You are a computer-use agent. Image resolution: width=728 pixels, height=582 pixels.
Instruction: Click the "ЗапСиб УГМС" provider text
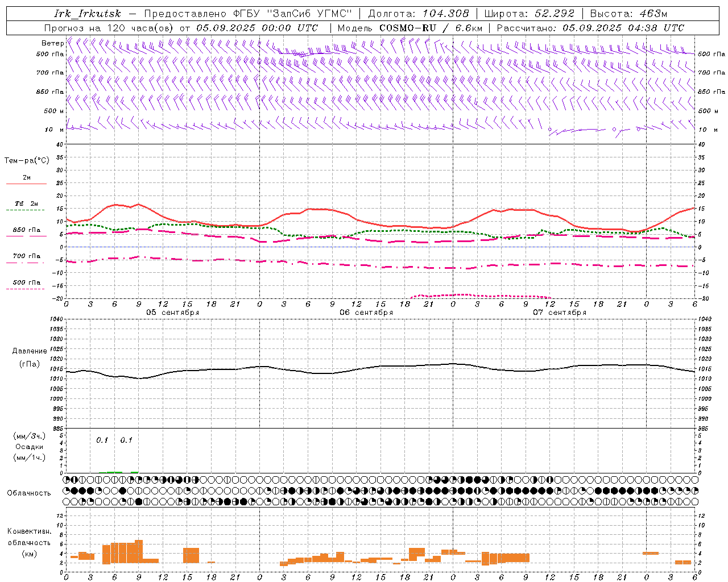pyautogui.click(x=309, y=14)
